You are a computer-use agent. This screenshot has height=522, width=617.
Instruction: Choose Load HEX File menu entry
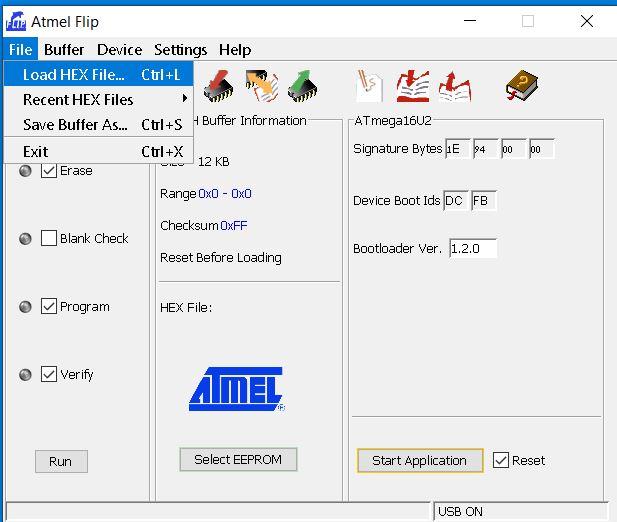98,74
